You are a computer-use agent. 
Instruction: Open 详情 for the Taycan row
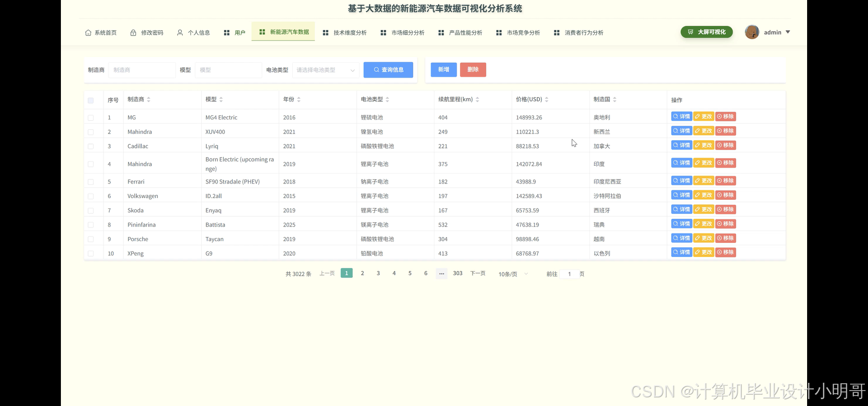(682, 238)
